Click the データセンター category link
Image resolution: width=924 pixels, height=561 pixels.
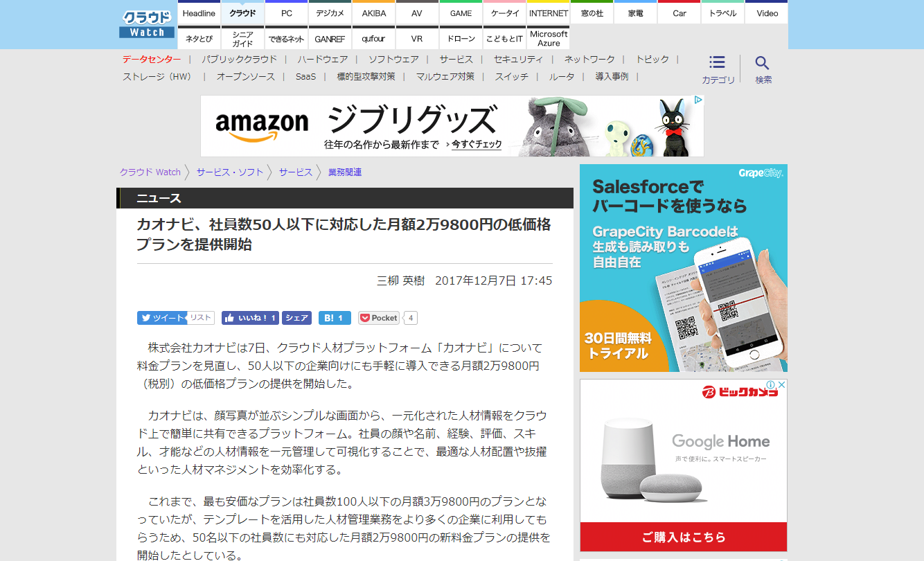152,60
